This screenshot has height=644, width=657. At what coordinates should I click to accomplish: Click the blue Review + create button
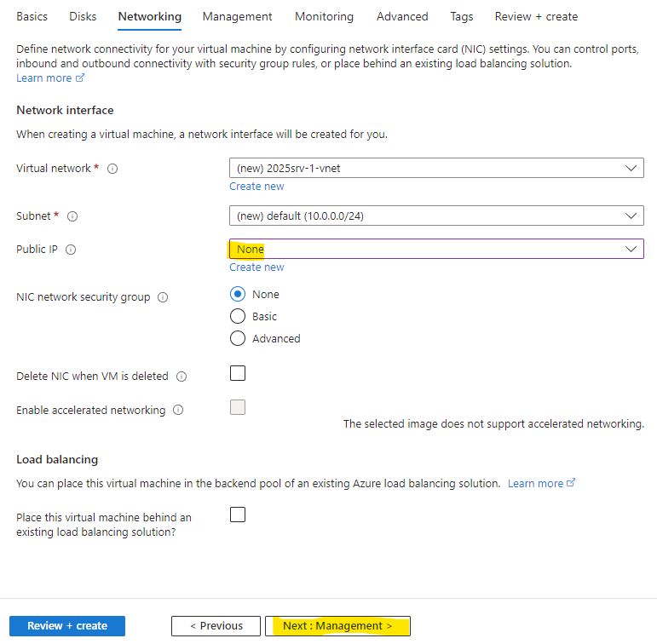click(x=67, y=625)
